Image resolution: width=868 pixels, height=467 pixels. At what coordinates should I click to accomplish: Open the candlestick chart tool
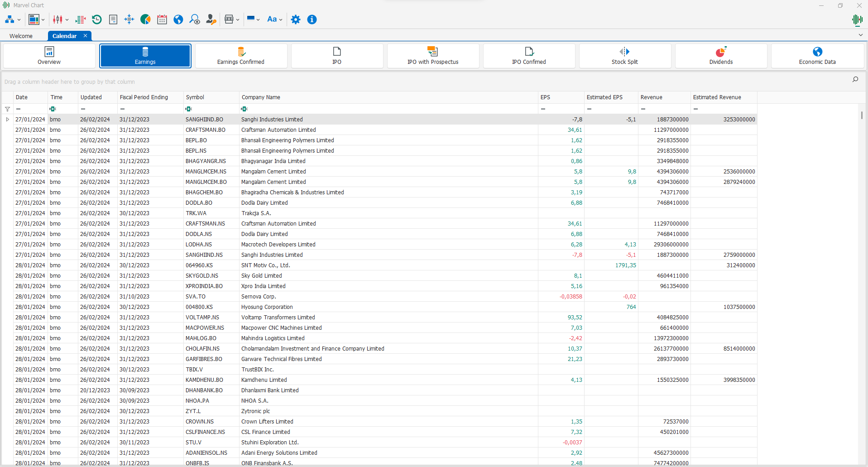pos(58,19)
